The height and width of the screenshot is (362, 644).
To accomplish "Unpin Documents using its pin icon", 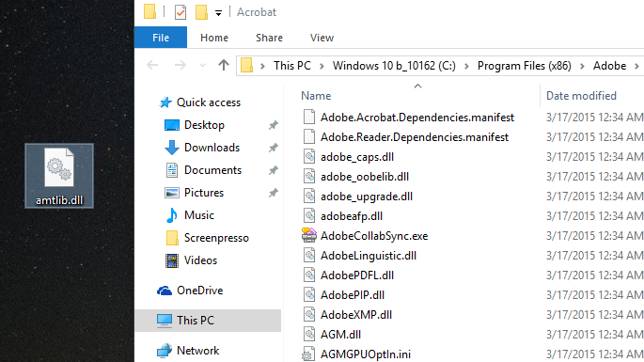I will [274, 170].
